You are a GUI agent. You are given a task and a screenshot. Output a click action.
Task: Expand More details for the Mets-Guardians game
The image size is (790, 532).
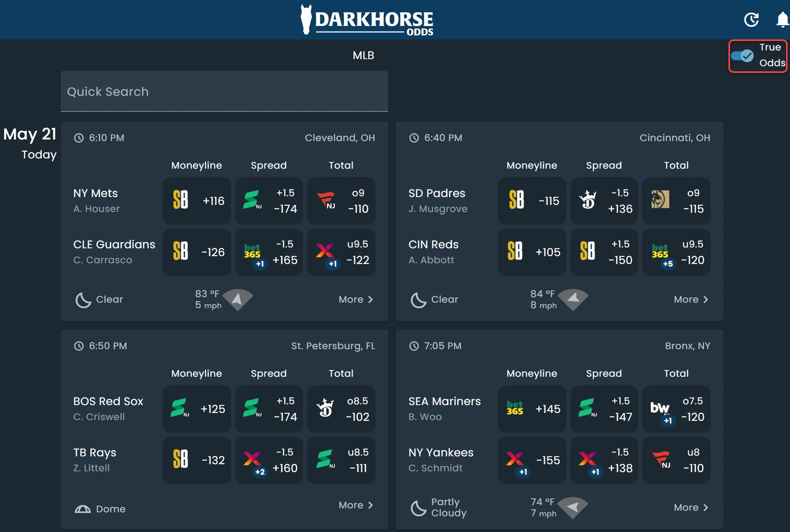coord(355,299)
